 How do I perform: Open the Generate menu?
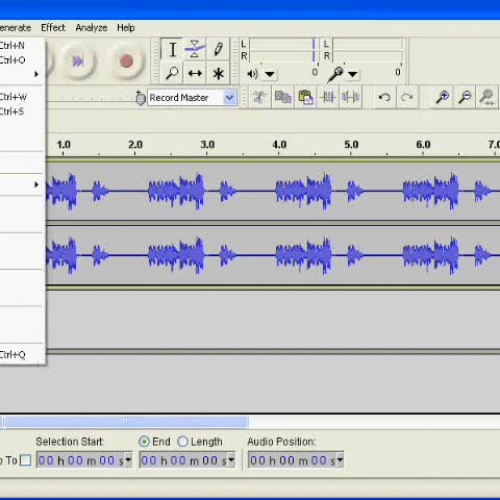pyautogui.click(x=15, y=28)
